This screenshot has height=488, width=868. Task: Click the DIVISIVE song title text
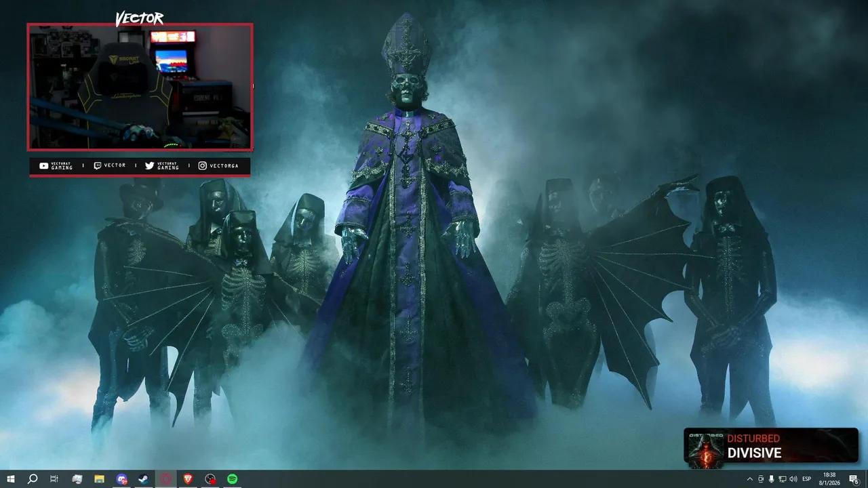(755, 453)
